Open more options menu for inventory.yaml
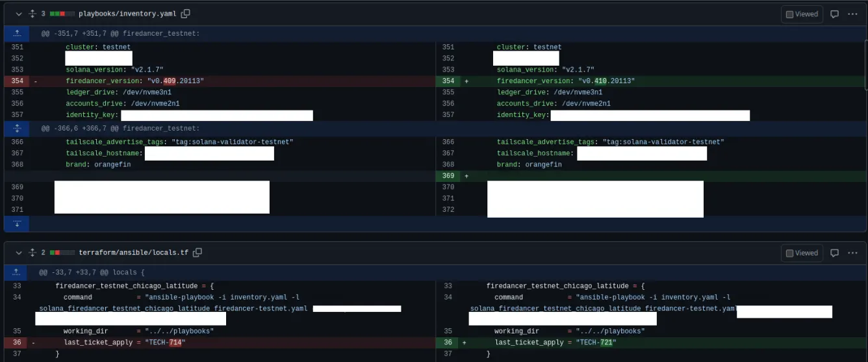The width and height of the screenshot is (868, 362). pos(853,14)
